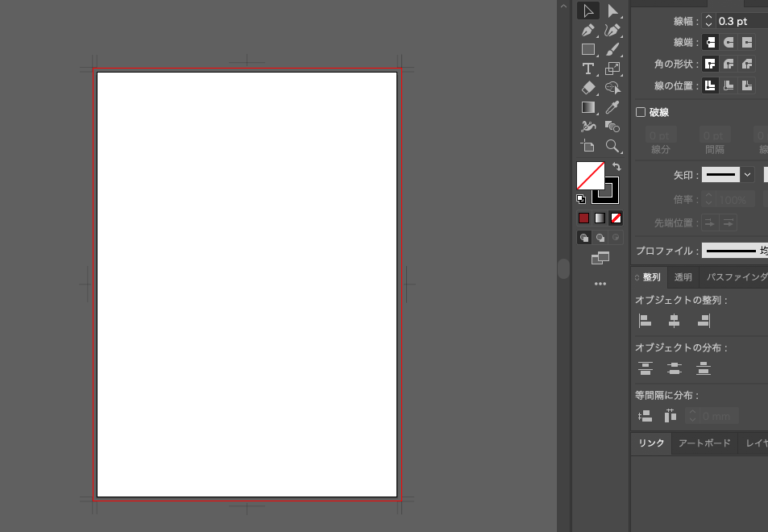Screen dimensions: 768x532
Task: Open the 矢印 arrowhead dropdown
Action: [x=747, y=174]
